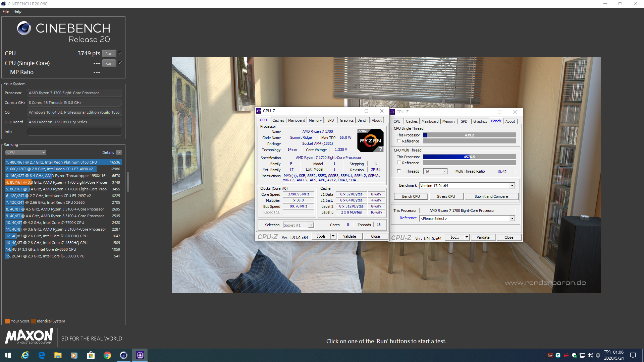This screenshot has height=362, width=644.
Task: Toggle the CPU test checkmark
Action: (120, 53)
